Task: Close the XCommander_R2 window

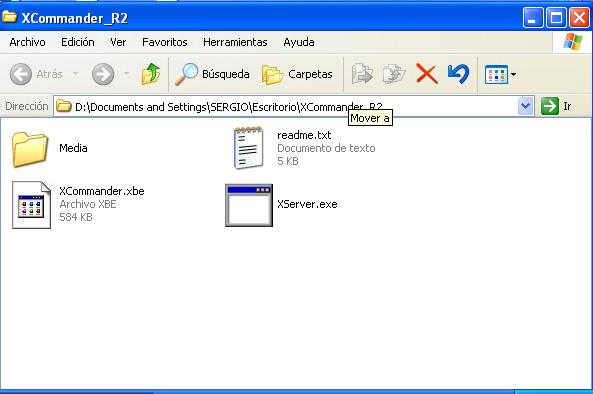Action: pyautogui.click(x=579, y=17)
